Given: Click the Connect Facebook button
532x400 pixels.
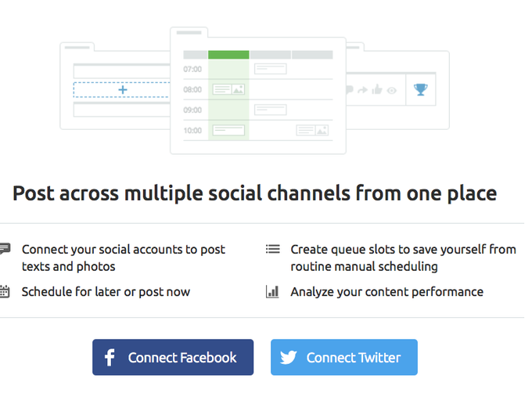Looking at the screenshot, I should tap(173, 357).
